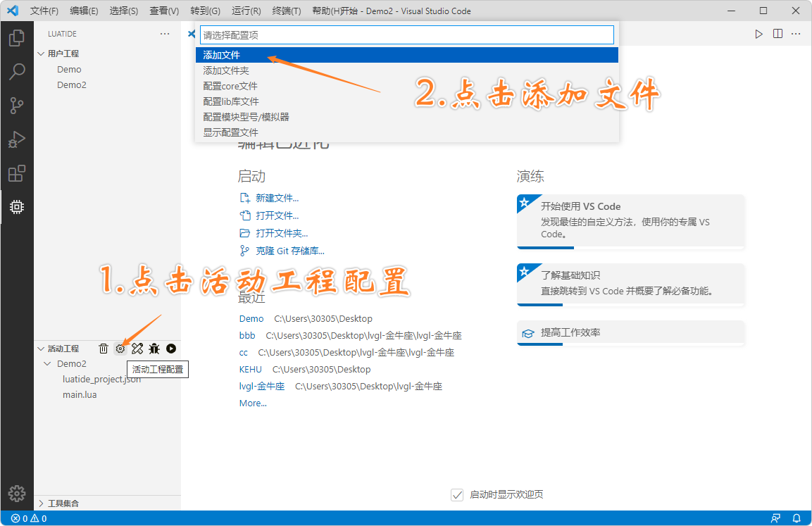Select 添加文件夹 option
The width and height of the screenshot is (812, 526).
pos(407,70)
